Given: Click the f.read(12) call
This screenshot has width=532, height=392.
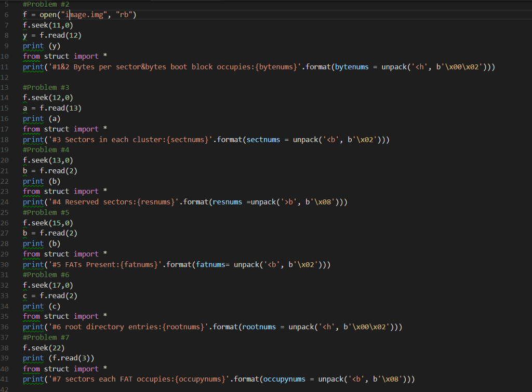Looking at the screenshot, I should click(x=61, y=36).
